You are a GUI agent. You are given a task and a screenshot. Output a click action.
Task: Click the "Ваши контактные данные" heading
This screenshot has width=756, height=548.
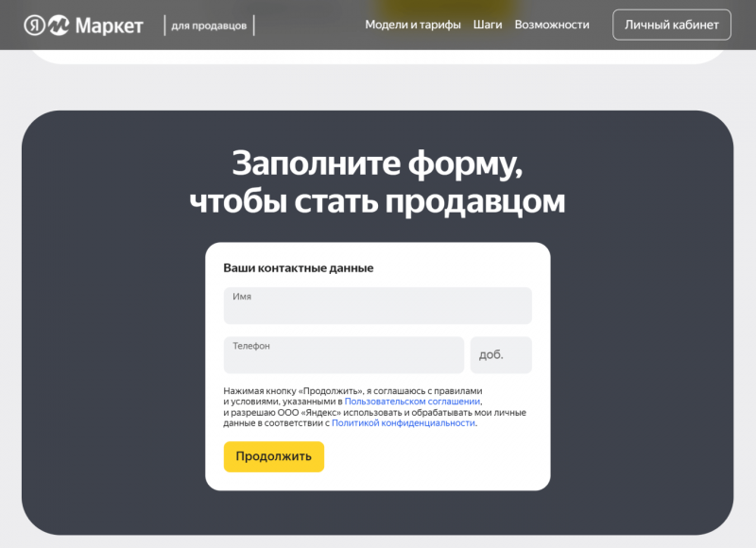coord(299,268)
